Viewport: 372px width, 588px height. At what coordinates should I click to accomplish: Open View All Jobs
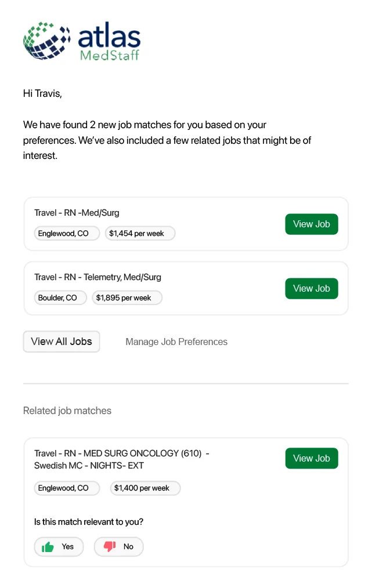tap(62, 342)
